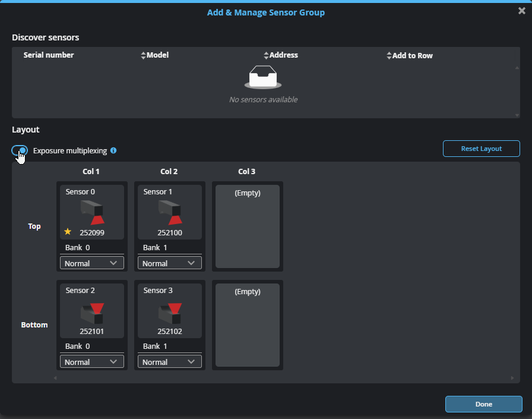Select the empty Top row Col 3 slot
The image size is (532, 419).
coord(248,226)
